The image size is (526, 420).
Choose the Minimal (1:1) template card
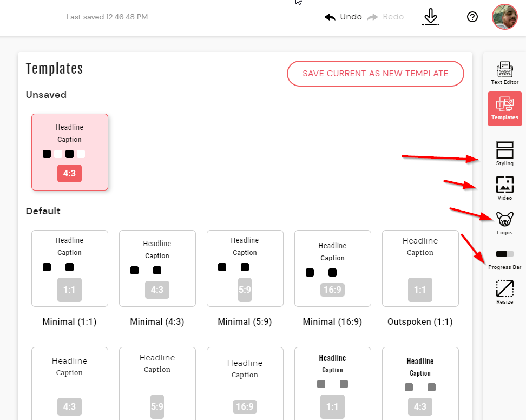70,268
